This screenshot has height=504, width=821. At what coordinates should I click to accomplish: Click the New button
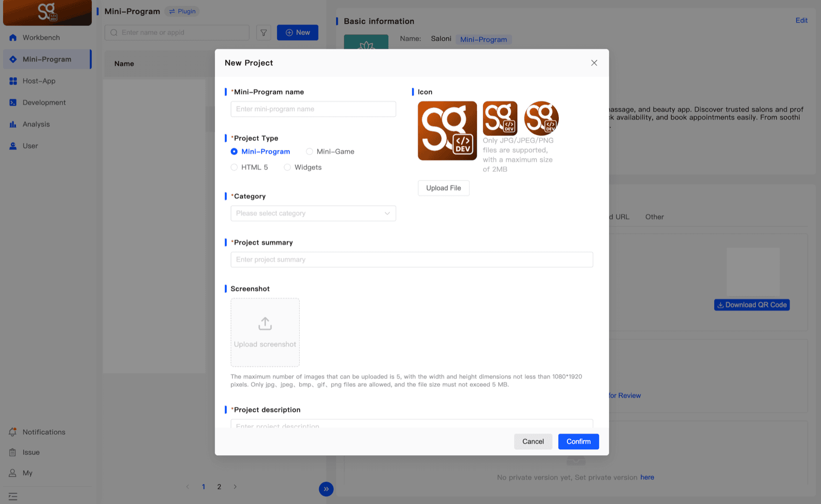(298, 32)
